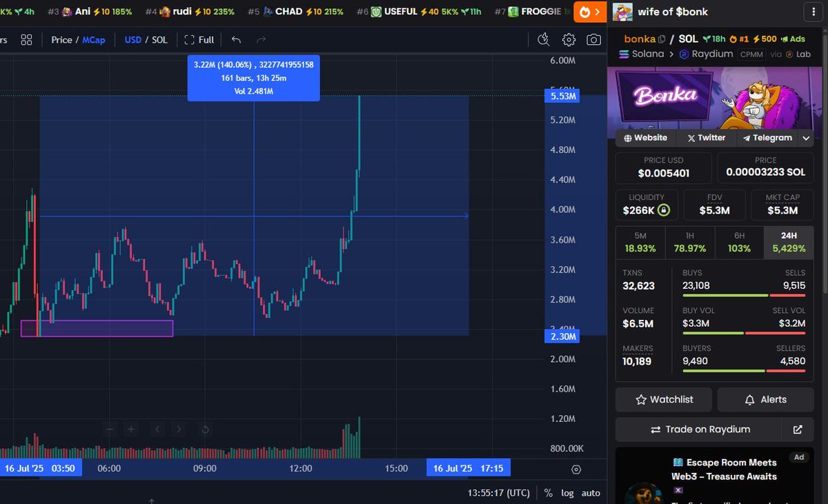Copy the bonka token address
The width and height of the screenshot is (828, 504).
point(662,39)
